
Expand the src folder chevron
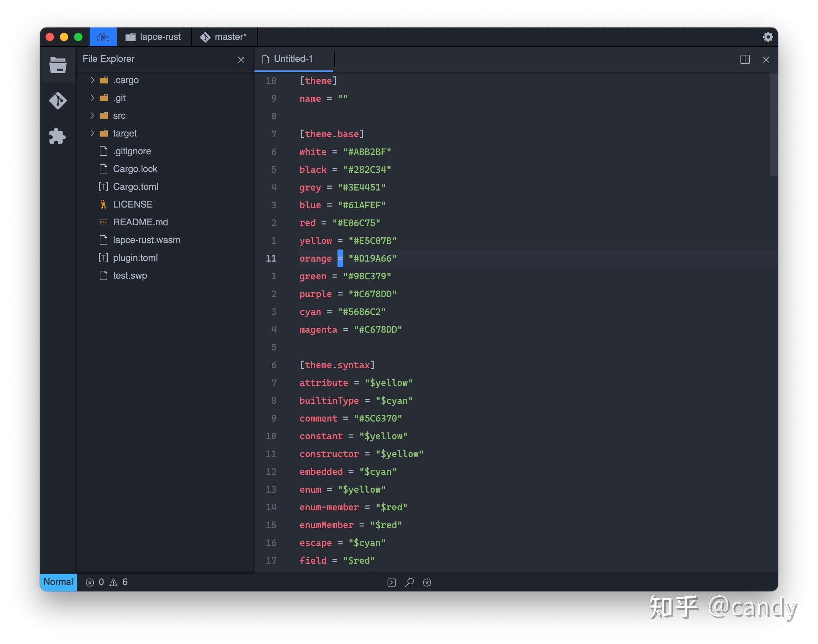coord(92,116)
